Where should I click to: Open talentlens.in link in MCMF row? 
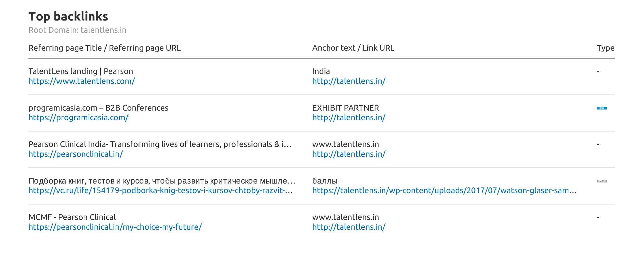[349, 227]
